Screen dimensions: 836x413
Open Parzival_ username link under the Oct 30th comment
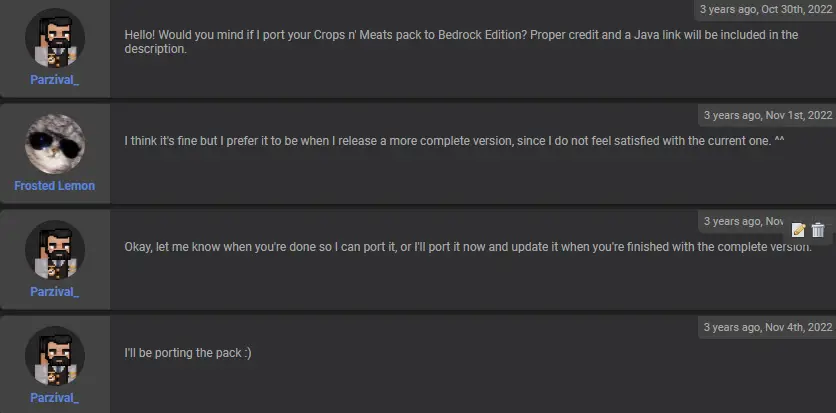coord(55,80)
